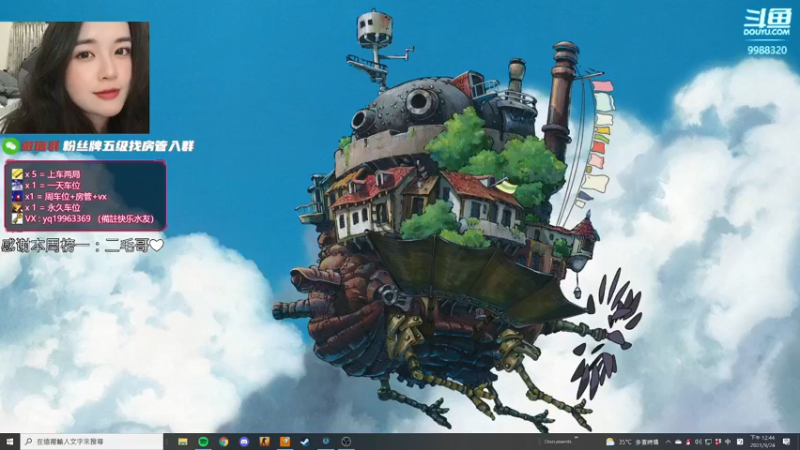Open the taskbar clock showing 12:44
Screen dimensions: 800x450
(763, 442)
